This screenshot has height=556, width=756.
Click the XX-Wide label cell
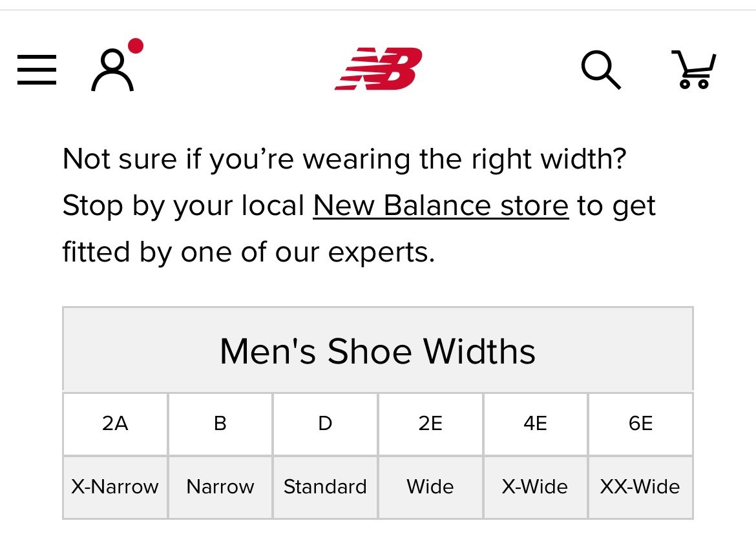(x=641, y=487)
